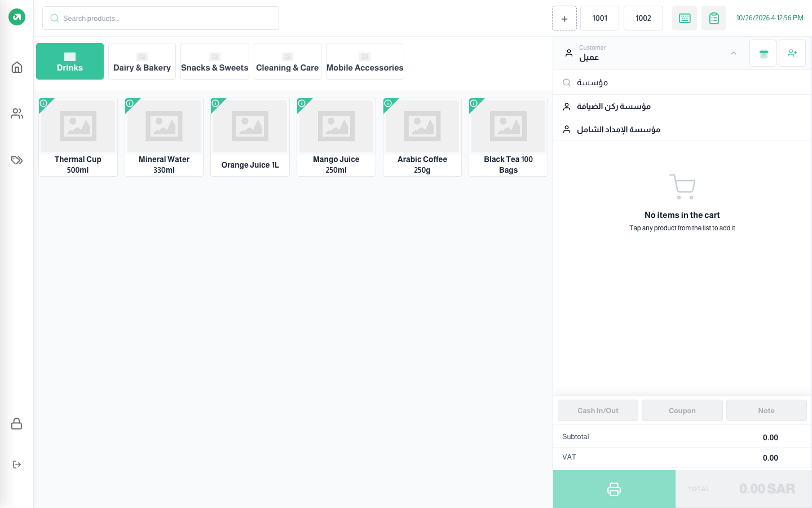This screenshot has height=508, width=812.
Task: Add Arabic Coffee 250g to cart
Action: tap(422, 137)
